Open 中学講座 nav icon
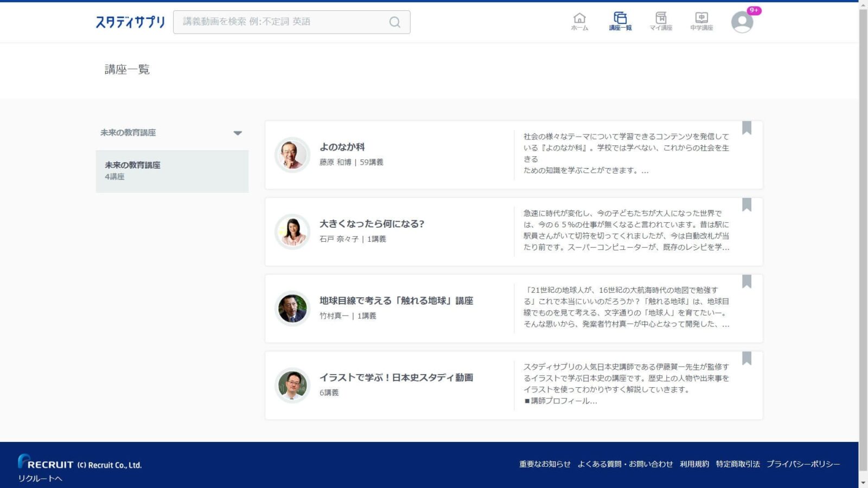 pyautogui.click(x=701, y=21)
